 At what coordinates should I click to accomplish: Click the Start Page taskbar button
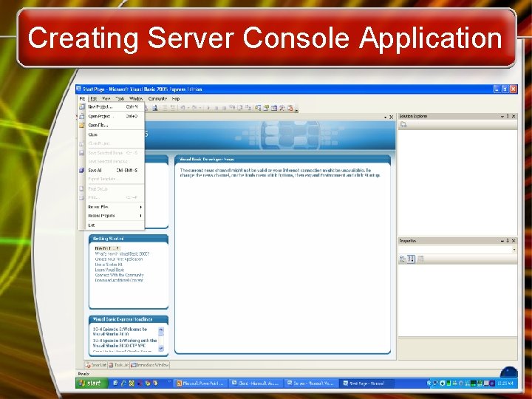pyautogui.click(x=366, y=383)
